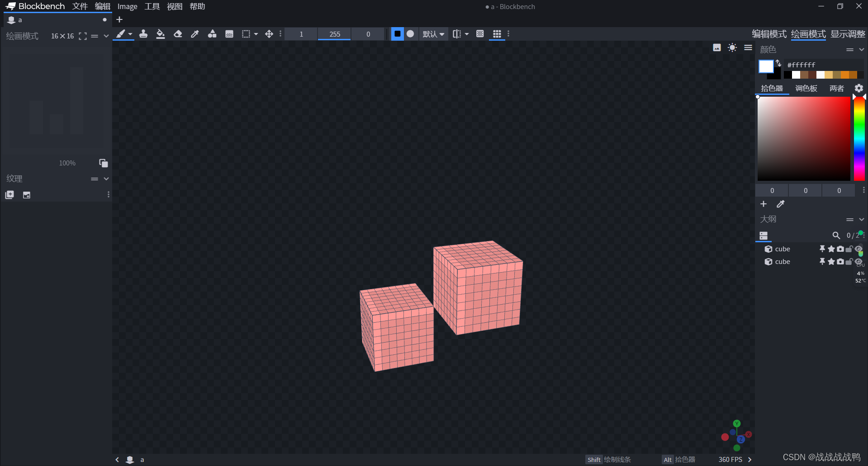Select the Eraser tool
Viewport: 868px width, 466px height.
click(x=177, y=34)
